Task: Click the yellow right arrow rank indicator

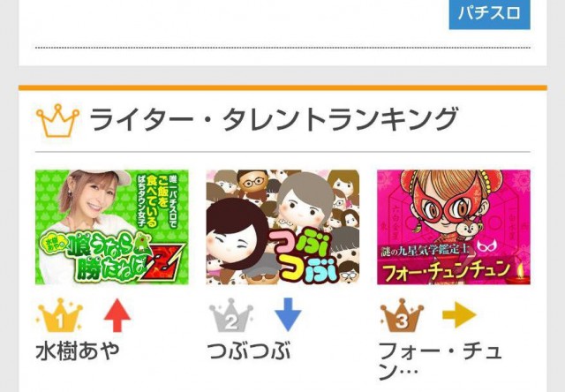Action: coord(459,314)
